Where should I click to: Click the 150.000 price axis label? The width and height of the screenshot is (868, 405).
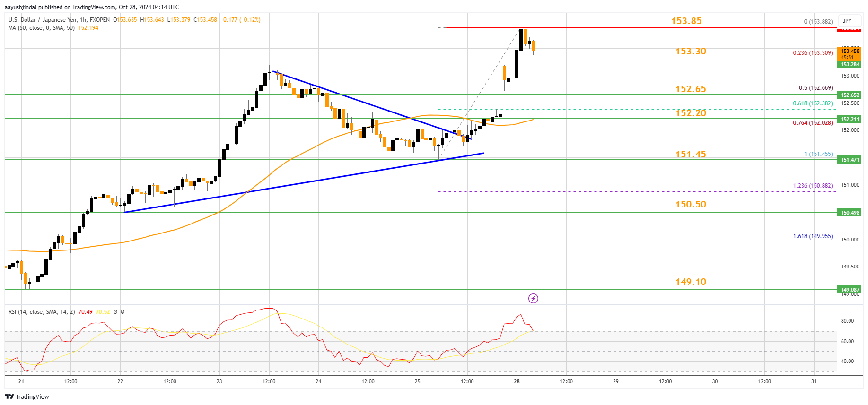pyautogui.click(x=850, y=240)
